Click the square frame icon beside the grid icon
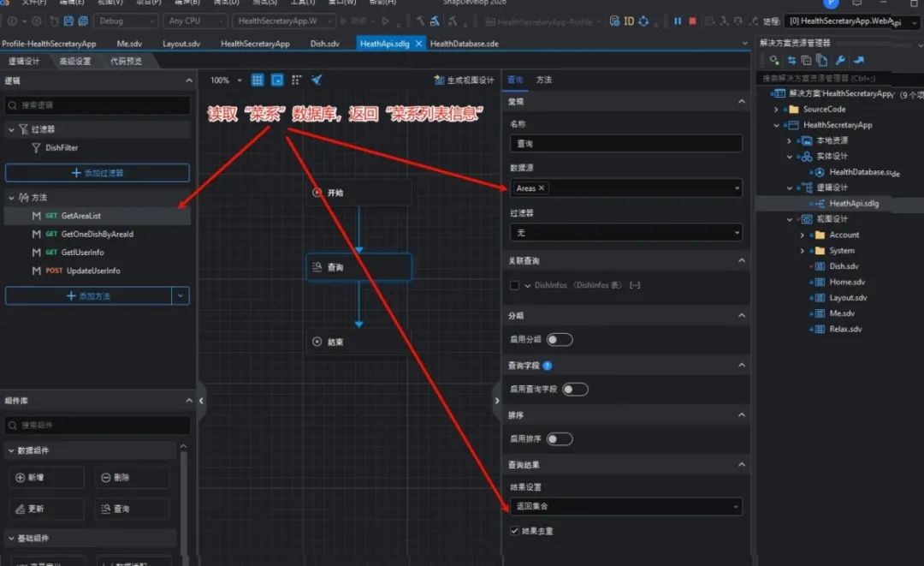The height and width of the screenshot is (566, 924). [277, 80]
